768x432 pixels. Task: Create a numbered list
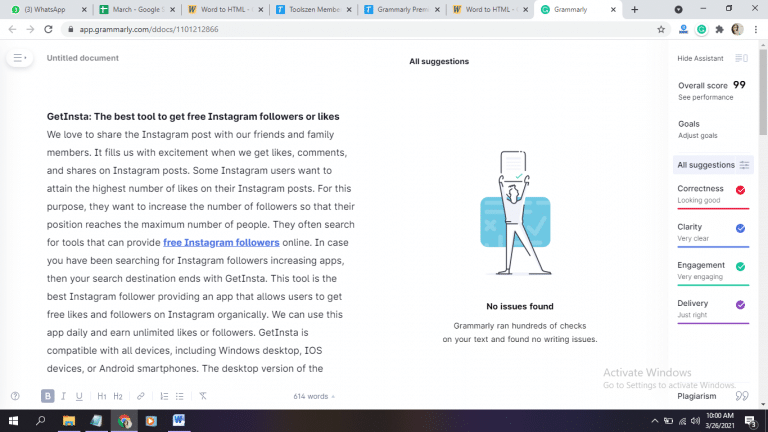pos(164,396)
